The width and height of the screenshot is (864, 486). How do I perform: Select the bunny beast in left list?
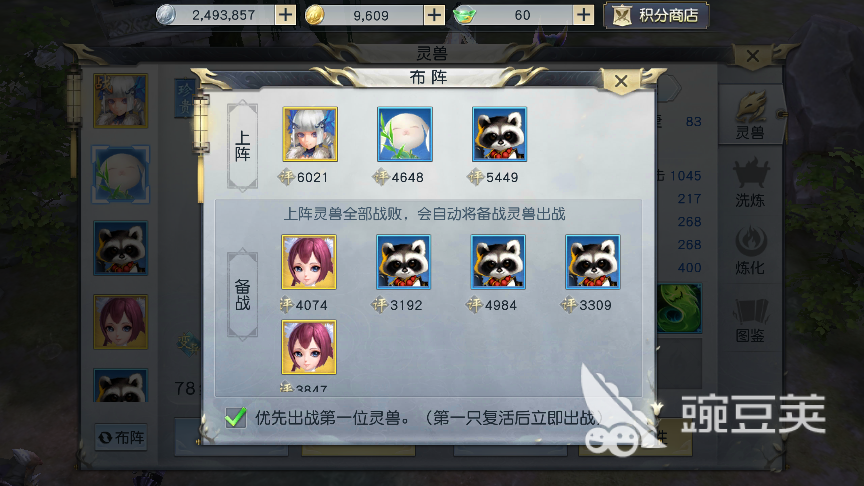tap(121, 175)
